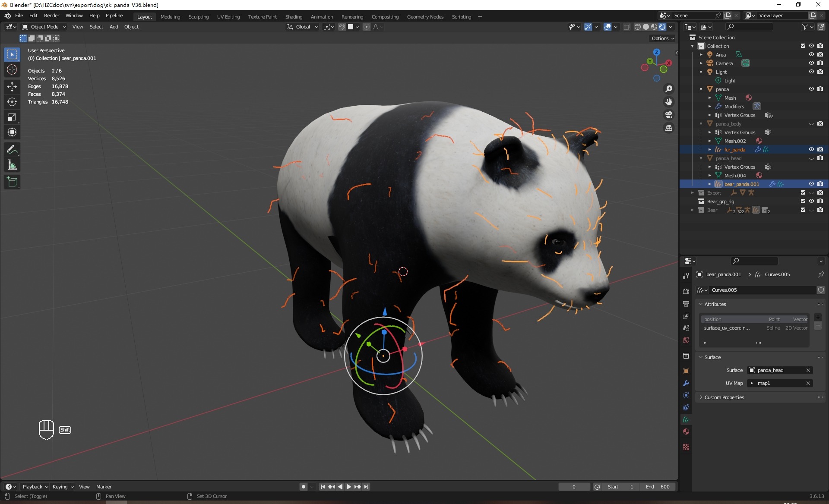The image size is (829, 504).
Task: Clear the map1 UV Map field
Action: (808, 383)
